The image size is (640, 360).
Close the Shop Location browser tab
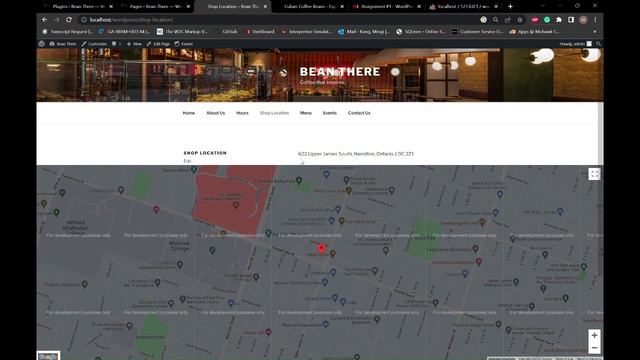point(265,7)
